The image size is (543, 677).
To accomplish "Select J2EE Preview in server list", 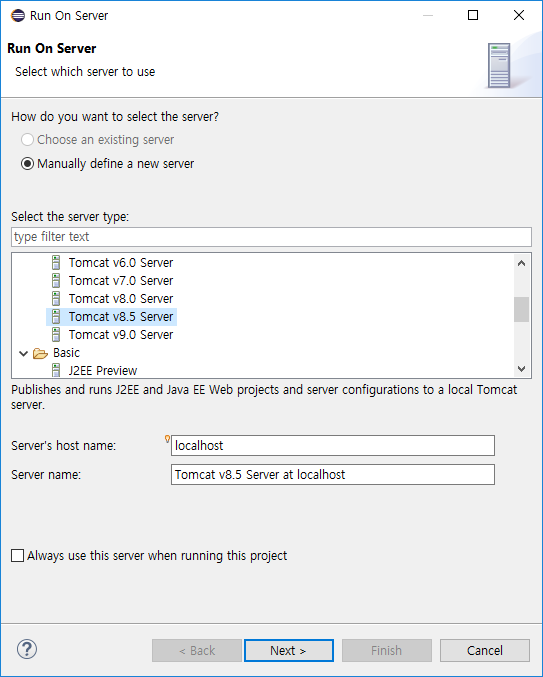I will coord(103,370).
